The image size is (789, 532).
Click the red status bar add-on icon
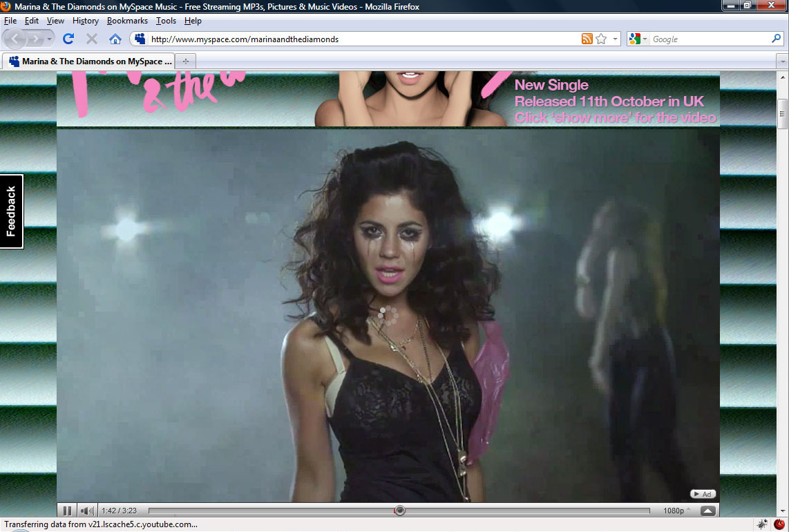click(x=779, y=524)
